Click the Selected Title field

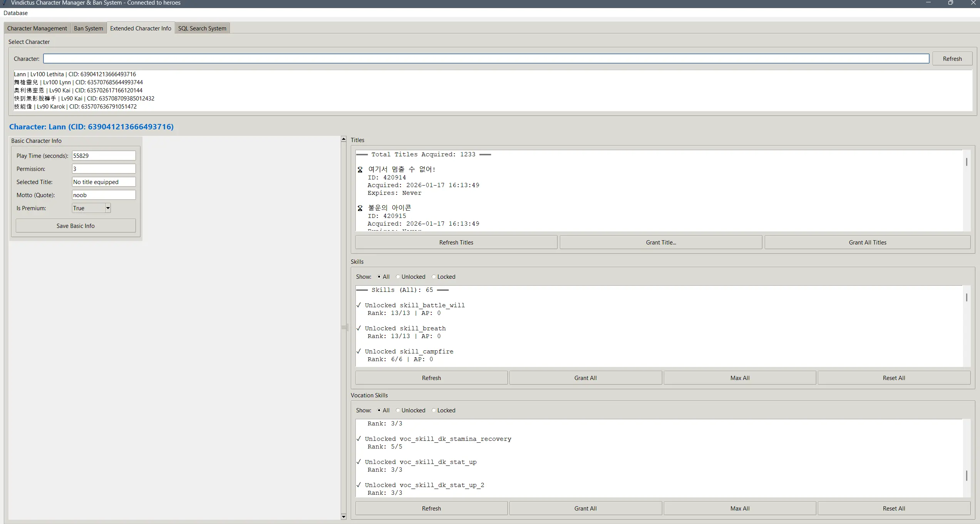point(104,182)
